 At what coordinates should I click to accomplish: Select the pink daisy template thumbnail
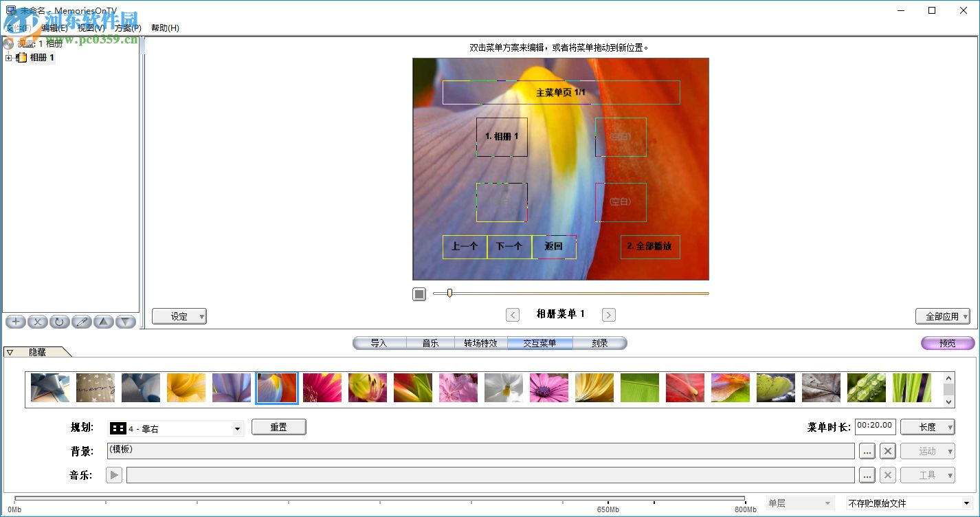(549, 388)
